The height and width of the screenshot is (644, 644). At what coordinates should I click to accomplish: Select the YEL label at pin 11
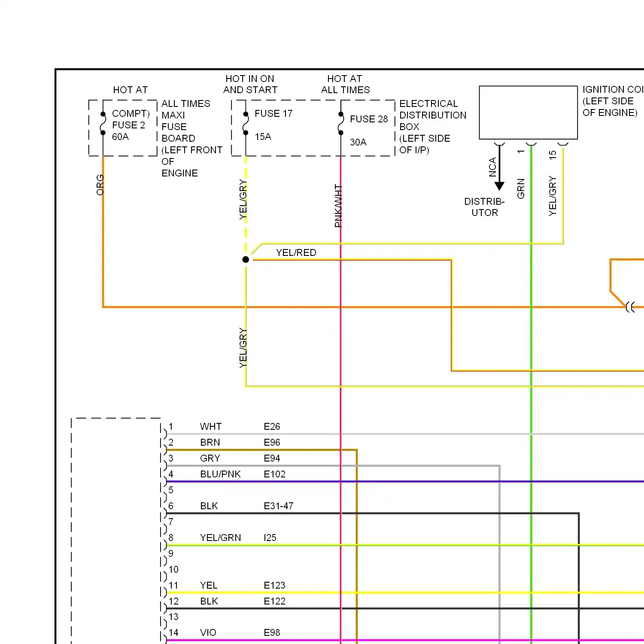[x=209, y=585]
